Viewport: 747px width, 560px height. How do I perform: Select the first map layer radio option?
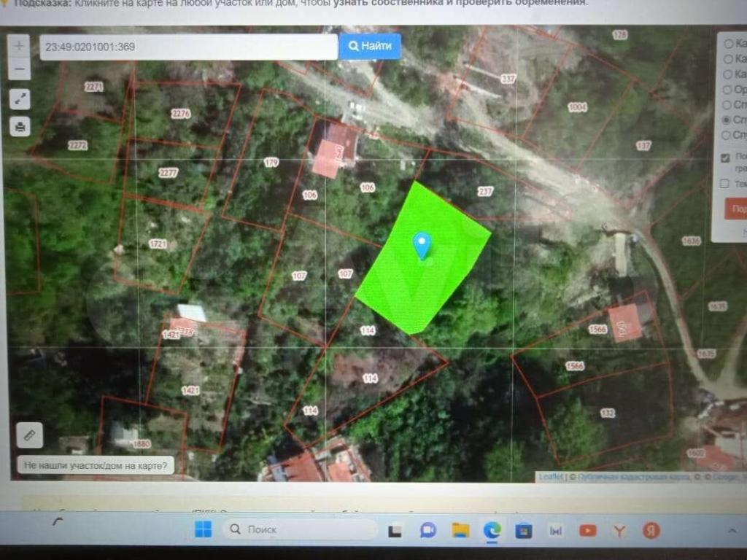pyautogui.click(x=727, y=43)
